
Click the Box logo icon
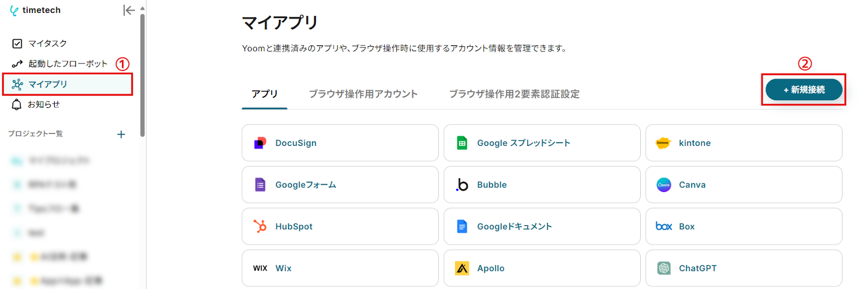point(663,226)
